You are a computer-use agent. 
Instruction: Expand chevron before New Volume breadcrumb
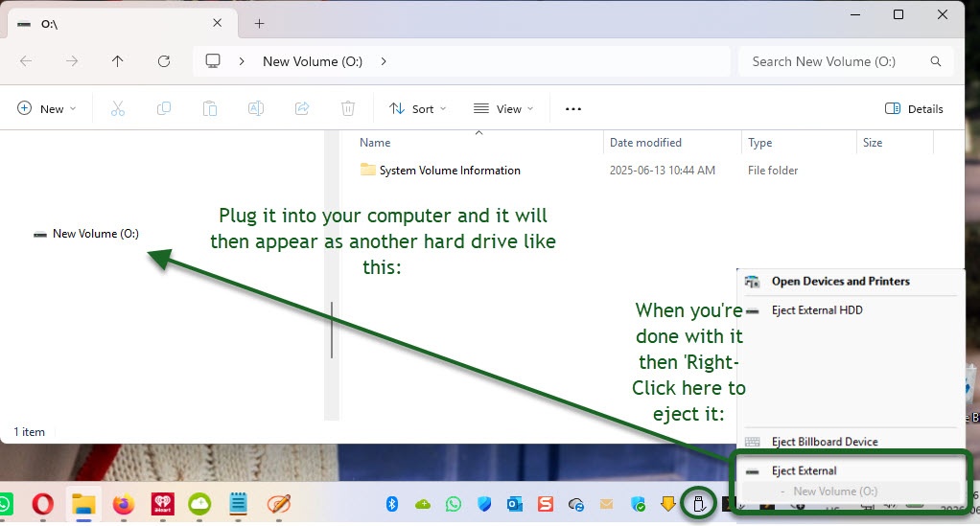point(242,61)
